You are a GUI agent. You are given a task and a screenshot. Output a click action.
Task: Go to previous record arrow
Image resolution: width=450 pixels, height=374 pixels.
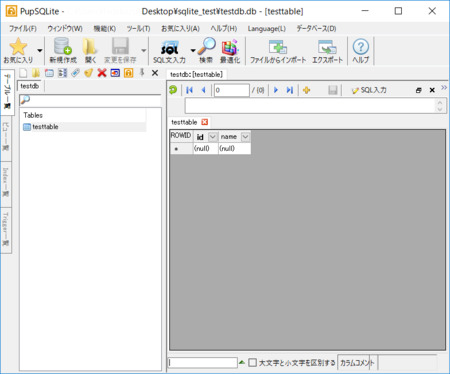click(203, 90)
